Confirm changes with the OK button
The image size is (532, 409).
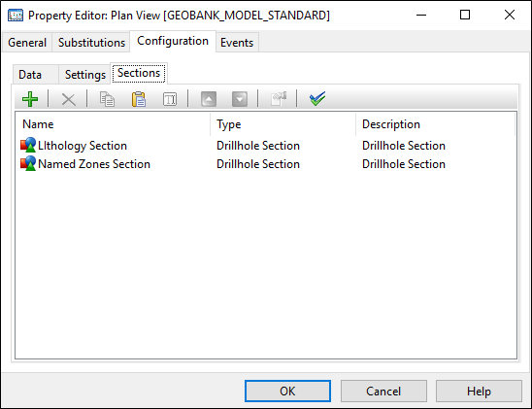pyautogui.click(x=287, y=391)
